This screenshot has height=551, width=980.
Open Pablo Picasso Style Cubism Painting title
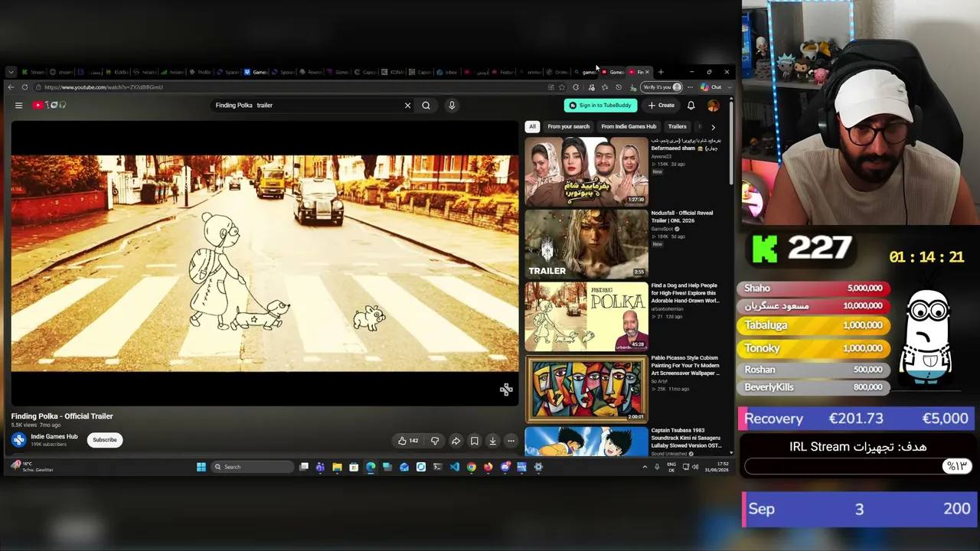click(x=685, y=365)
